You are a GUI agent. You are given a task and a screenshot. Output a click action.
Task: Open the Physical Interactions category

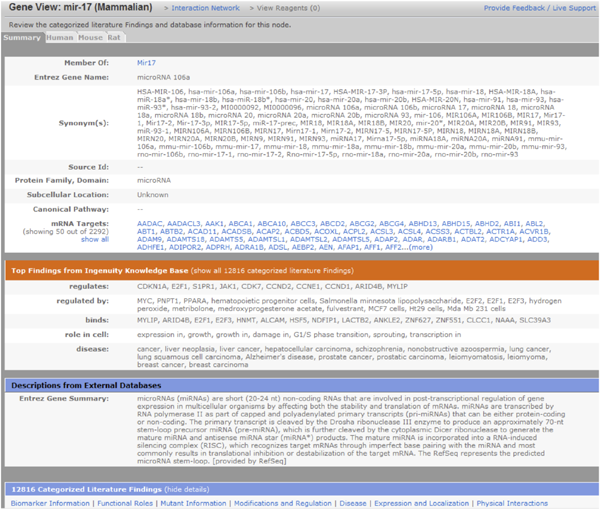(512, 503)
